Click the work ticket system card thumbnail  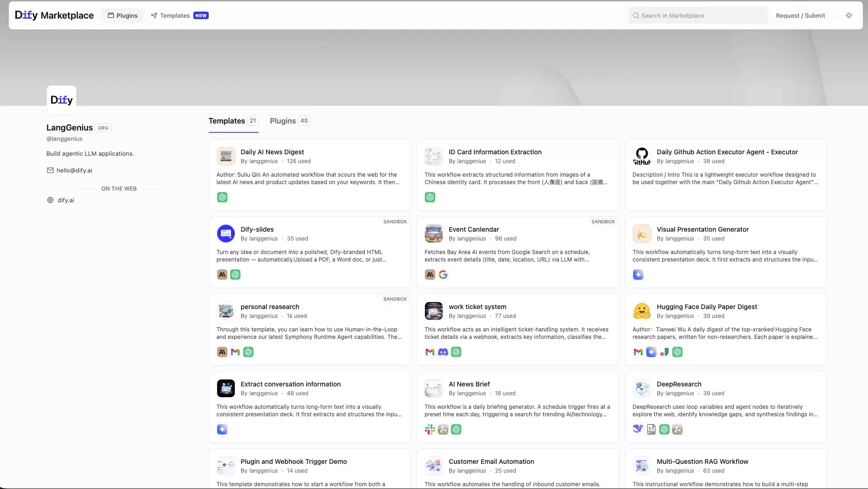coord(434,311)
